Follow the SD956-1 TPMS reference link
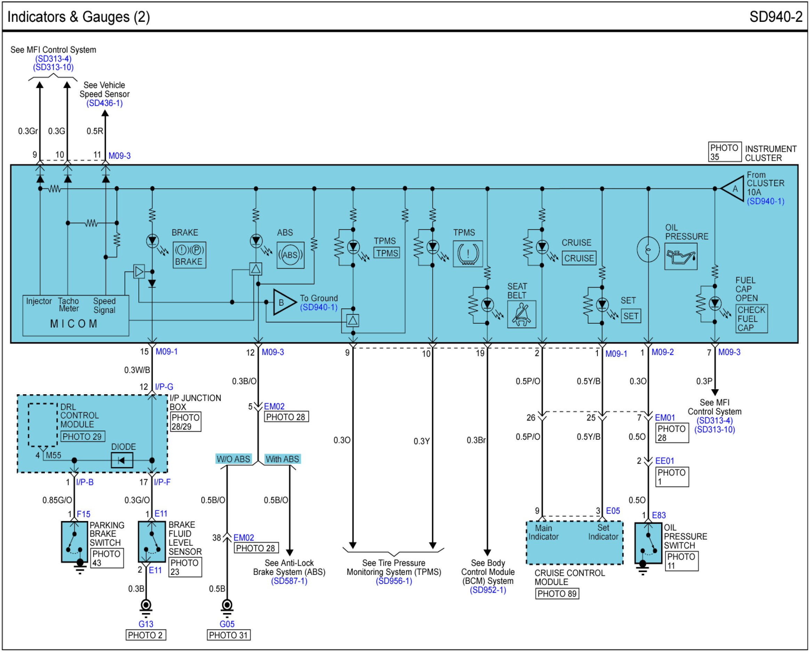Viewport: 812px width, 653px height. [393, 581]
